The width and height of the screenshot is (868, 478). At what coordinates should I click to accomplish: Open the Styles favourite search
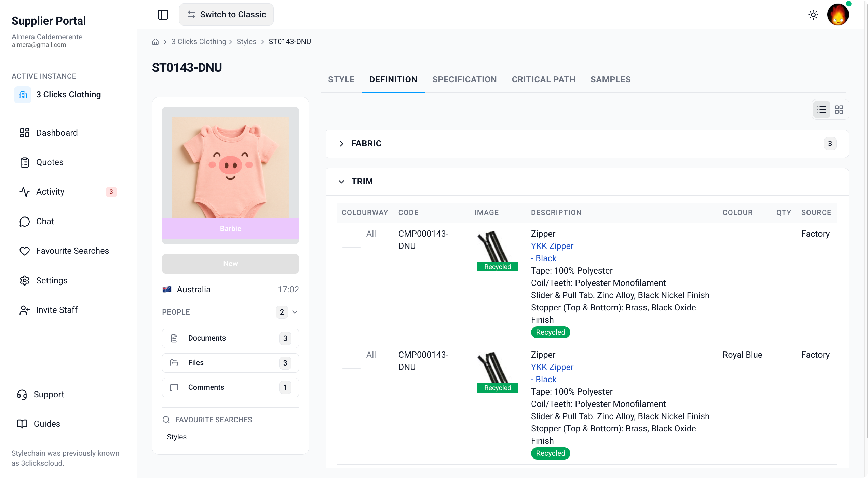pyautogui.click(x=177, y=437)
